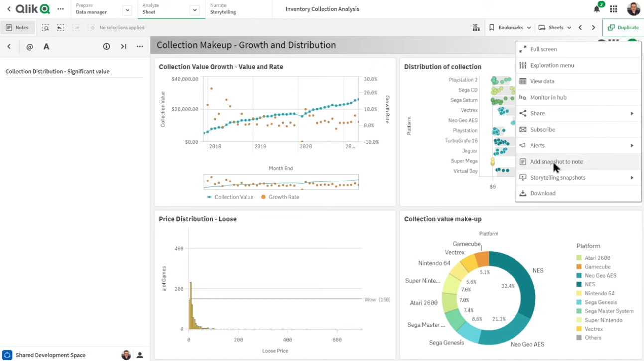Open the selections tool grid icon
This screenshot has width=644, height=361.
coord(476,28)
